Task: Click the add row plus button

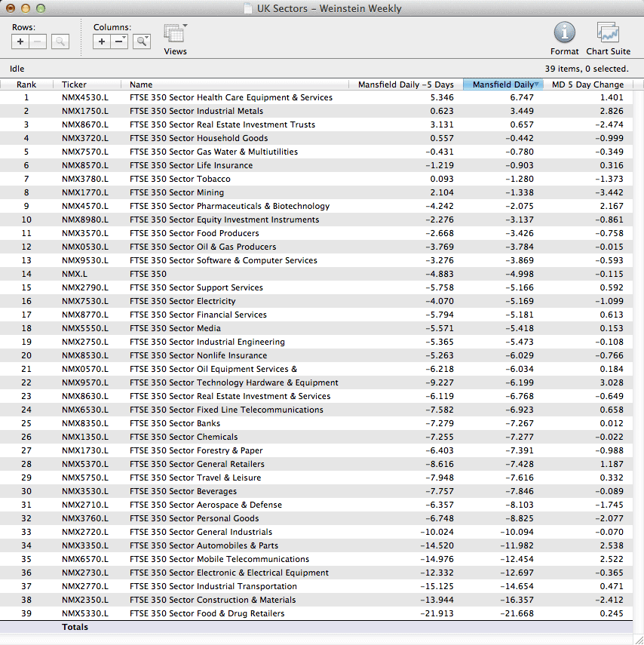Action: (20, 42)
